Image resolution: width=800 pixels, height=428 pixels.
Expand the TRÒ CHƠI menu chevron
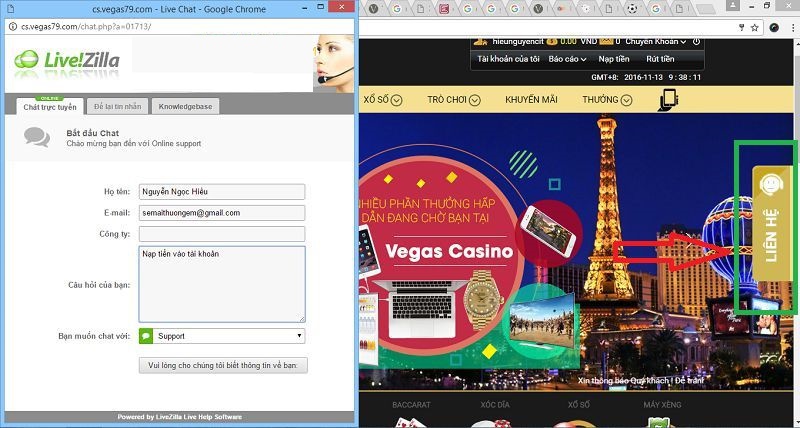coord(474,100)
